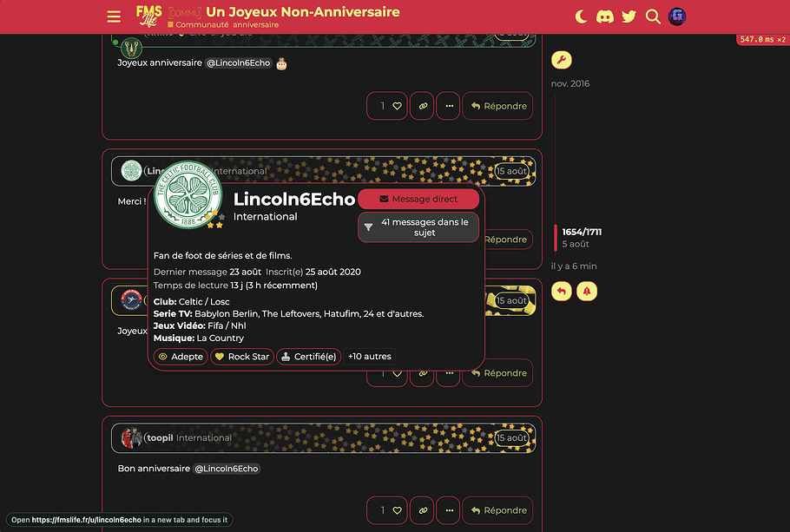Like toopil's birthday post

tap(387, 510)
